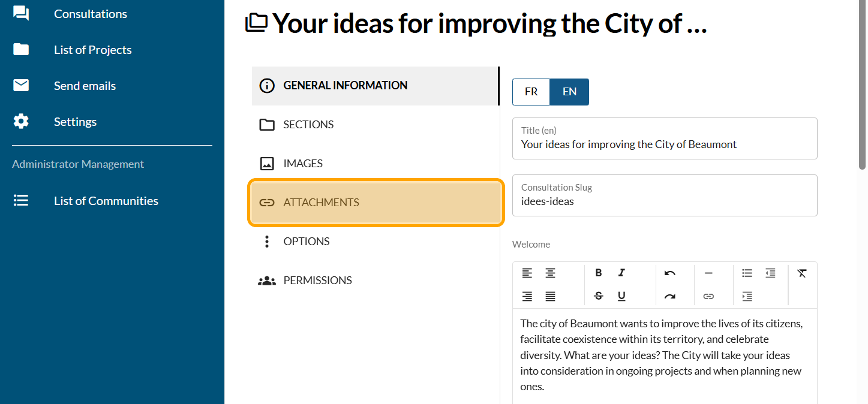This screenshot has width=868, height=404.
Task: Select the EN language toggle
Action: (569, 92)
